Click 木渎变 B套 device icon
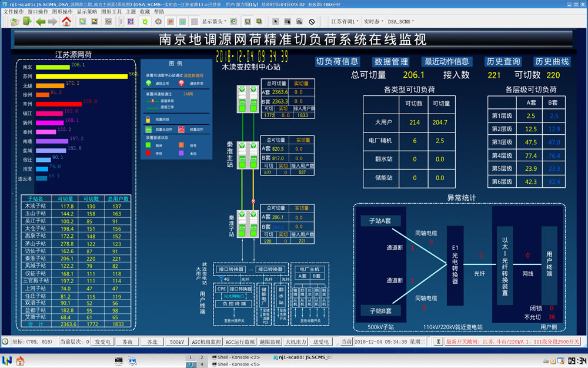 coord(253,99)
